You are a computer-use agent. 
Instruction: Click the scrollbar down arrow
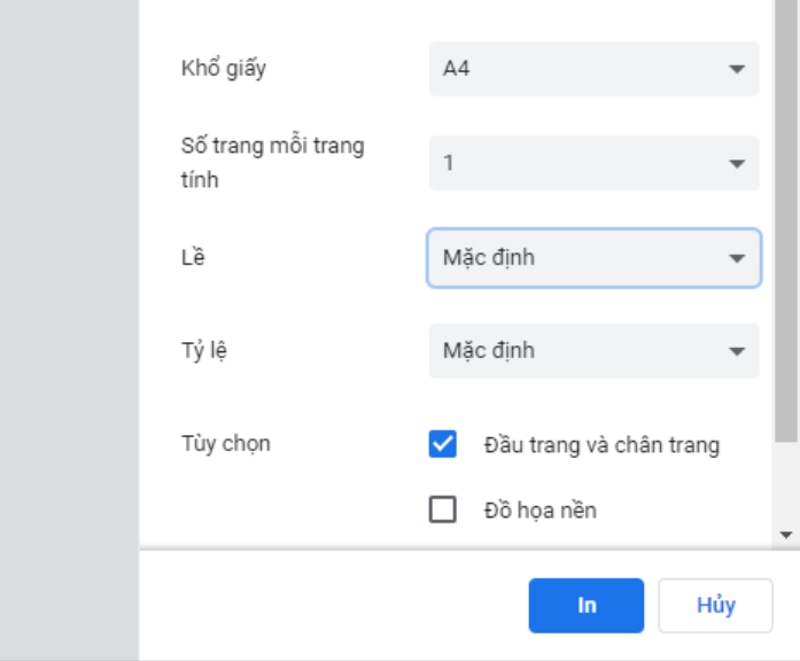pyautogui.click(x=786, y=536)
